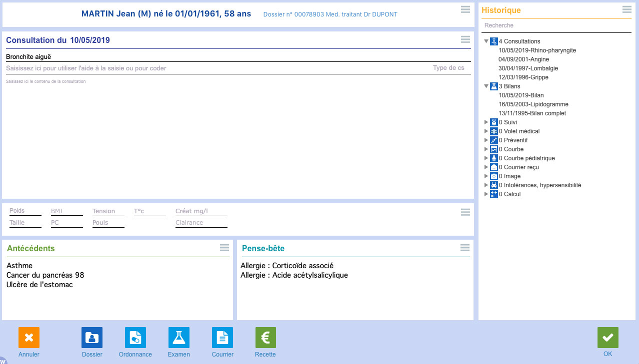Image resolution: width=639 pixels, height=364 pixels.
Task: Click the Examen flask icon
Action: pyautogui.click(x=179, y=338)
